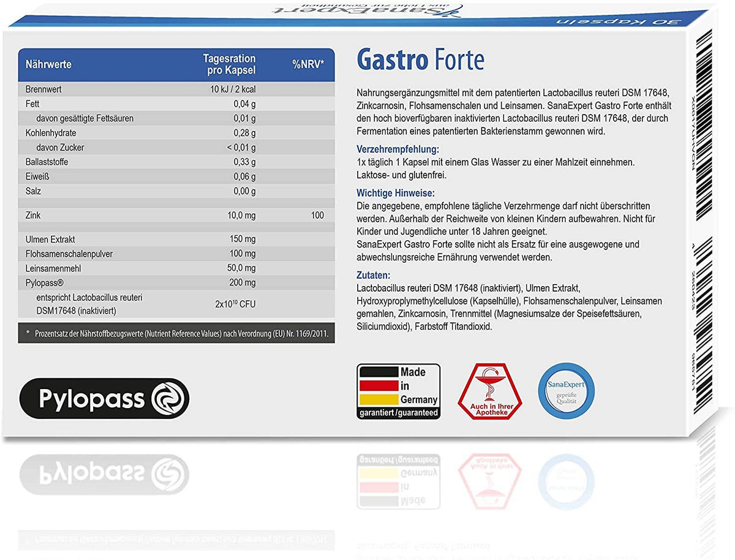Click the 'Zutaten:' heading

click(x=373, y=275)
